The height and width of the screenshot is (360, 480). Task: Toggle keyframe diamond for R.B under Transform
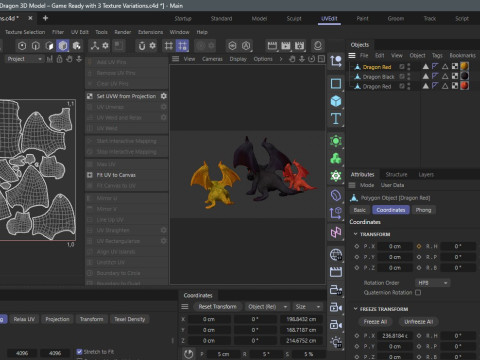coord(419,268)
